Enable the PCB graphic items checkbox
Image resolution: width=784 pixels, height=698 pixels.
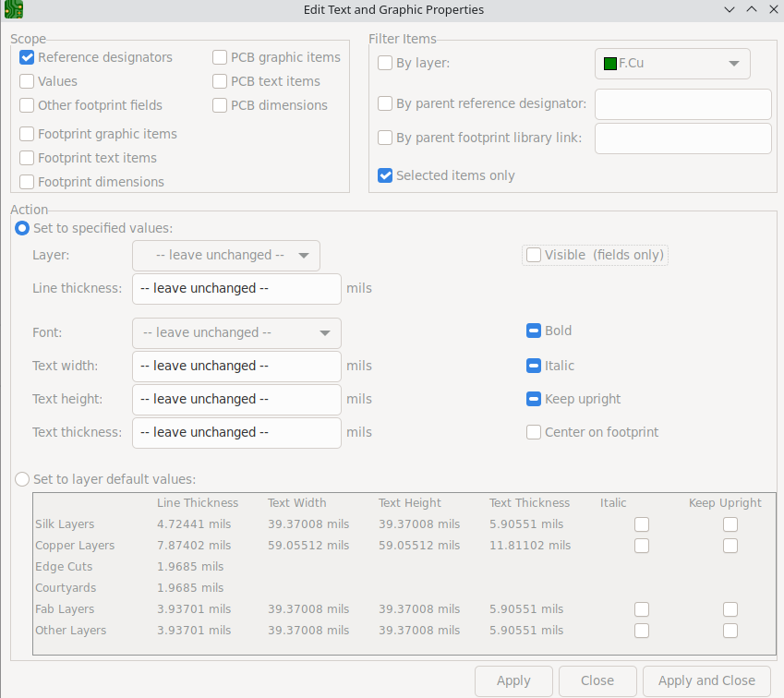click(220, 57)
